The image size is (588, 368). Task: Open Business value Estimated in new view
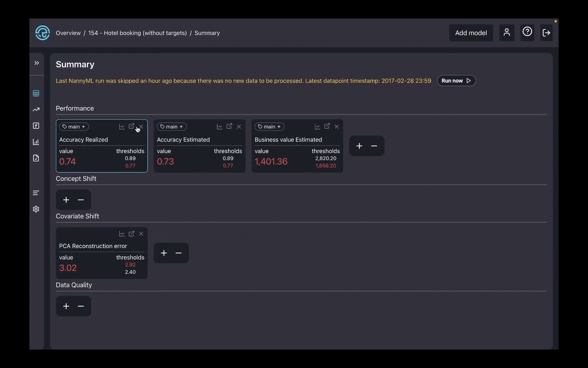[x=327, y=126]
